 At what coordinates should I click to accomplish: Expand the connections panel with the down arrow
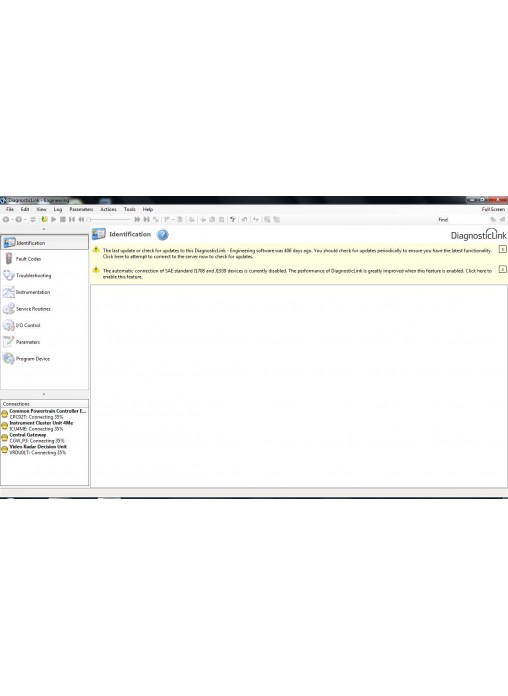pyautogui.click(x=44, y=394)
